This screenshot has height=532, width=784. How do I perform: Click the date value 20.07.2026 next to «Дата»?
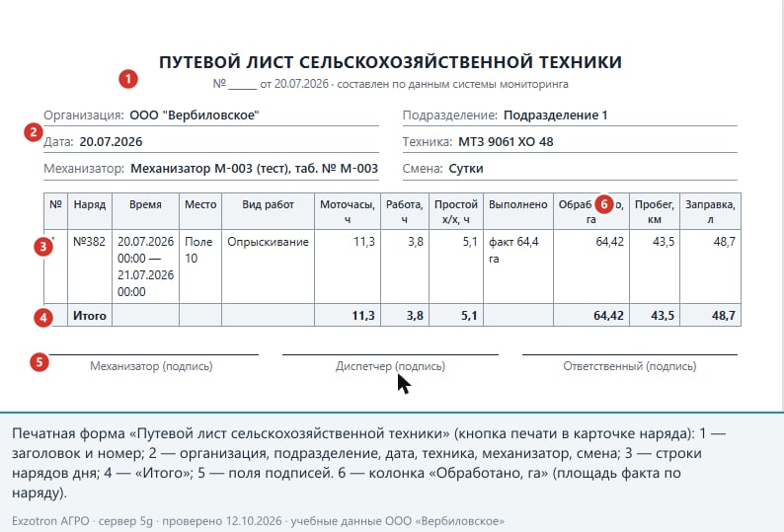pyautogui.click(x=111, y=142)
